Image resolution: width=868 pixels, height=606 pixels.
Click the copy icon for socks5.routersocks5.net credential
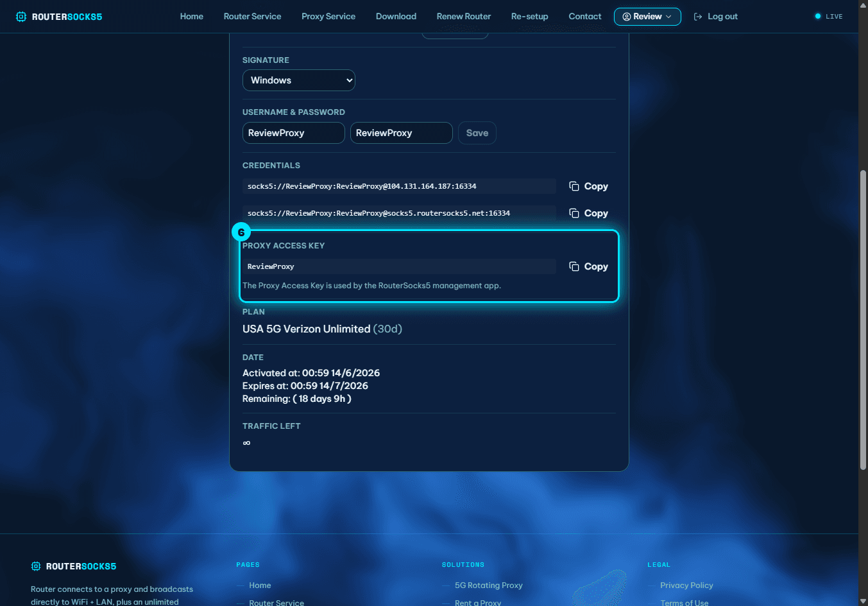point(574,213)
